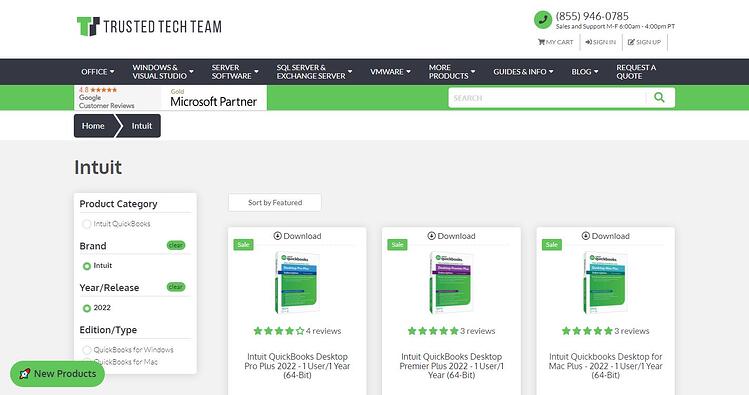
Task: Select QuickBooks for Windows filter
Action: [x=128, y=350]
